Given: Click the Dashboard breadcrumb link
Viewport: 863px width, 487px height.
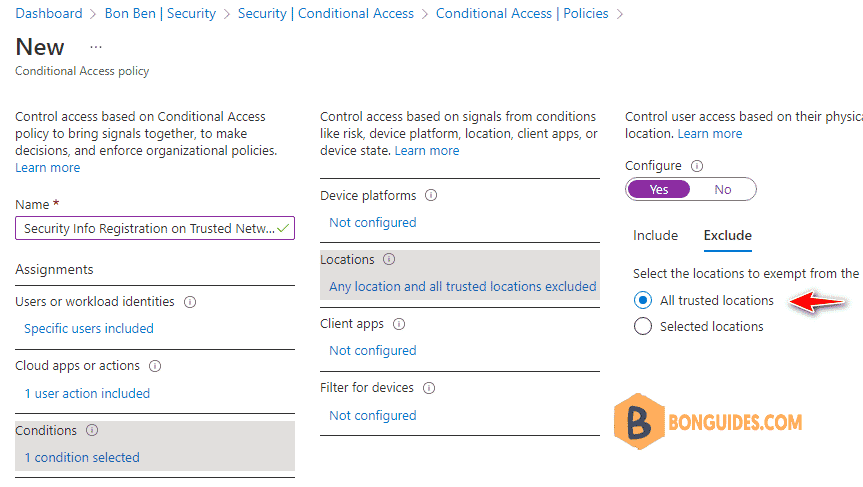Looking at the screenshot, I should (49, 13).
